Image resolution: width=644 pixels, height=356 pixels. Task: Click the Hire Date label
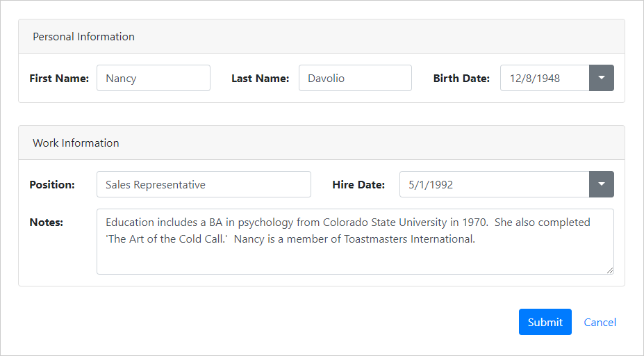click(x=358, y=184)
